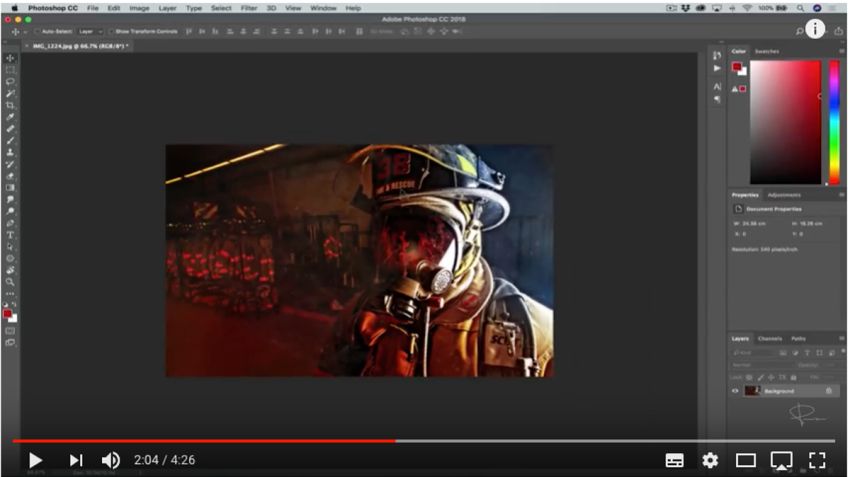Play the video
The width and height of the screenshot is (850, 477).
35,460
